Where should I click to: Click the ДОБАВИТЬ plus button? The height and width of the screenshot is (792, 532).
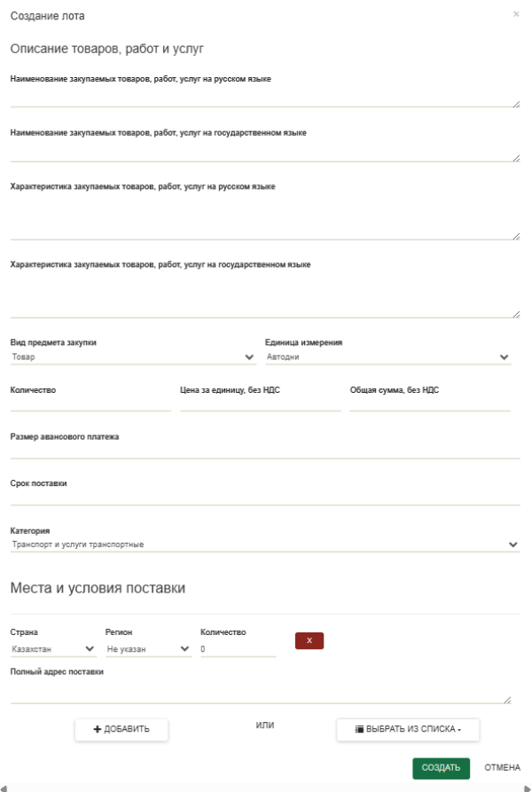pyautogui.click(x=121, y=729)
